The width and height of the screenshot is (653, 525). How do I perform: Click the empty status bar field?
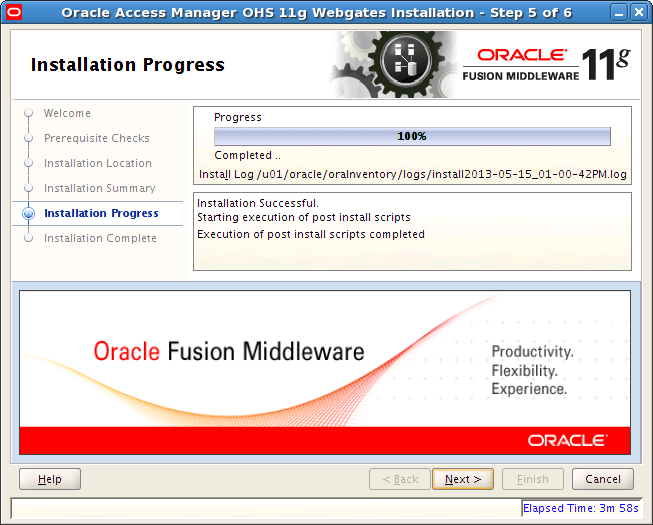(266, 508)
